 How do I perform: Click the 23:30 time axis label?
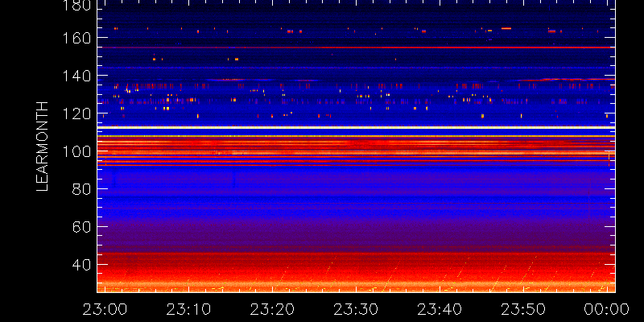[x=356, y=309]
